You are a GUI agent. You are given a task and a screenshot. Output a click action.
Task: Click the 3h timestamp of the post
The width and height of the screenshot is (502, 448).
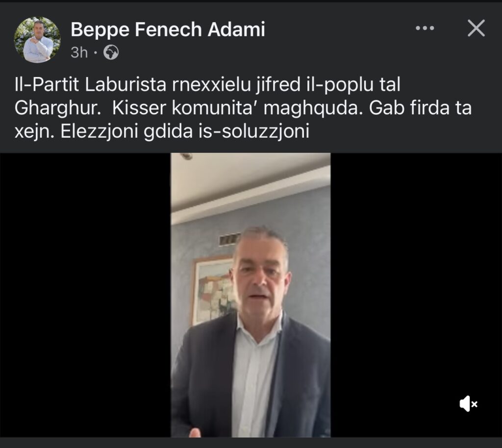pos(79,52)
